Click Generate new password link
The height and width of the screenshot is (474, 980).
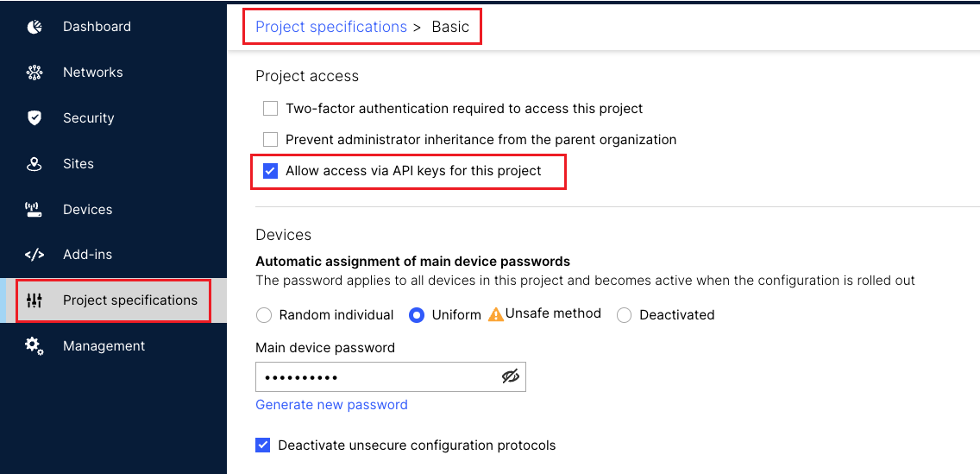point(331,405)
